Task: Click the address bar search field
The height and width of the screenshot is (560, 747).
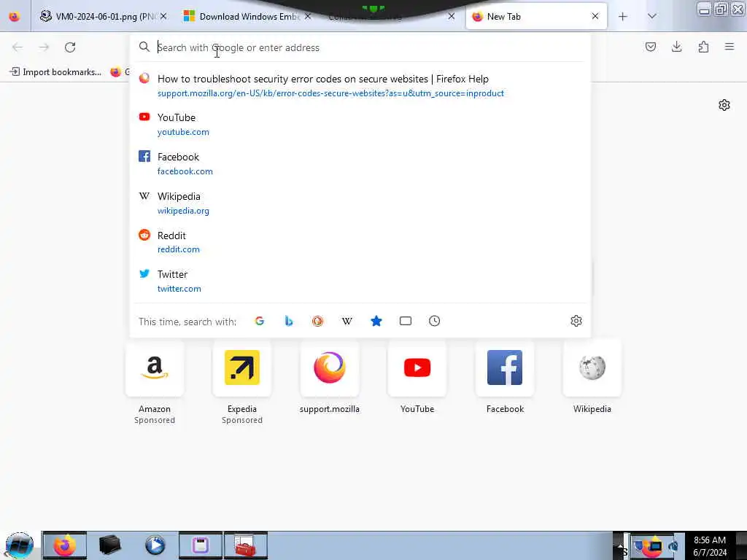Action: (360, 47)
